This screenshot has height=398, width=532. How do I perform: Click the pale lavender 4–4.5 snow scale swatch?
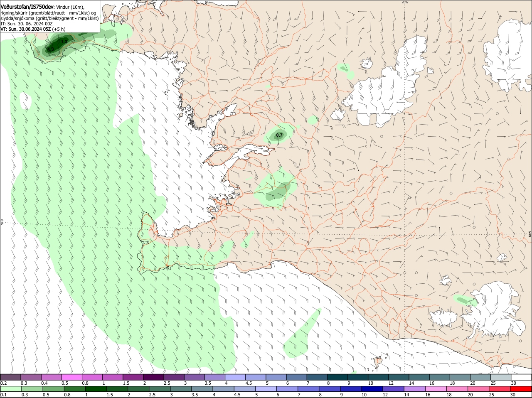(235, 377)
